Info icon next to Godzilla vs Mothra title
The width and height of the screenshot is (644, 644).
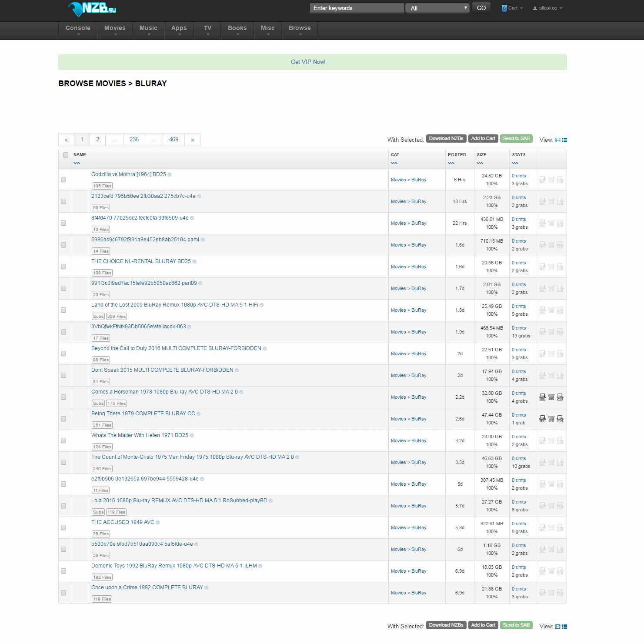[x=170, y=175]
